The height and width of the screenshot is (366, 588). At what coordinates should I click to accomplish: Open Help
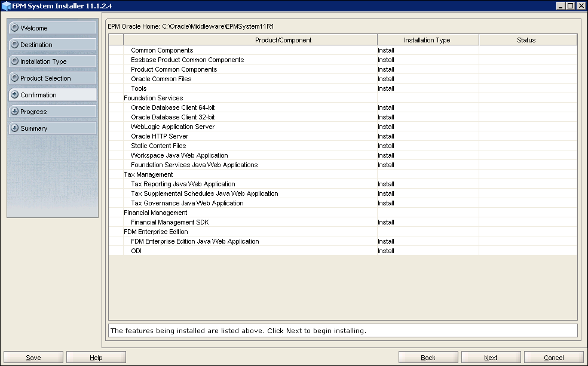[x=96, y=358]
